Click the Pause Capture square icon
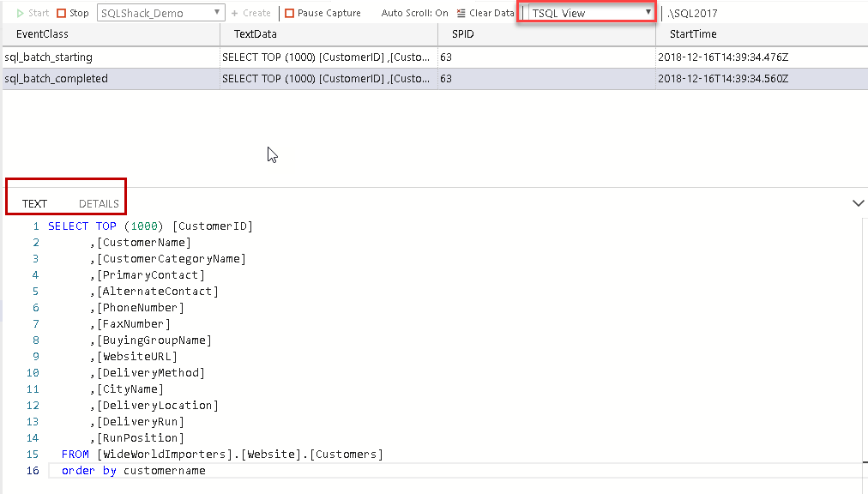The width and height of the screenshot is (868, 494). [290, 13]
